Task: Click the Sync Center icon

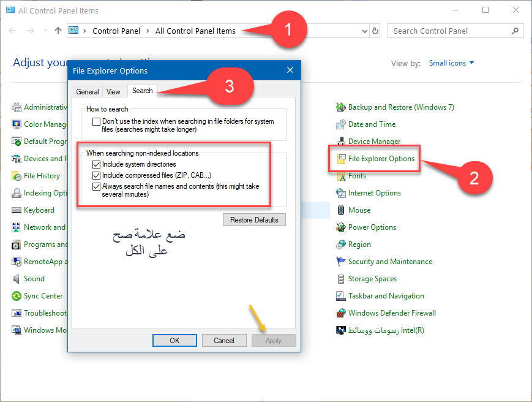Action: (x=17, y=296)
